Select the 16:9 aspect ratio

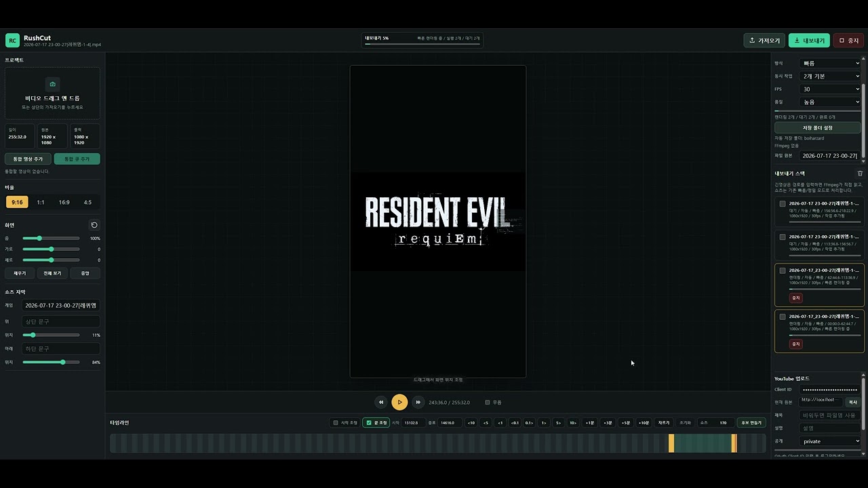64,202
